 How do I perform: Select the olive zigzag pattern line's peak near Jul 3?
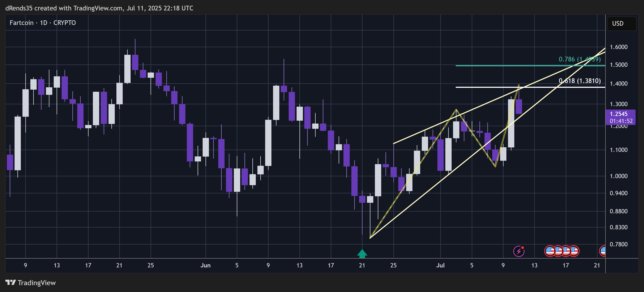[456, 110]
